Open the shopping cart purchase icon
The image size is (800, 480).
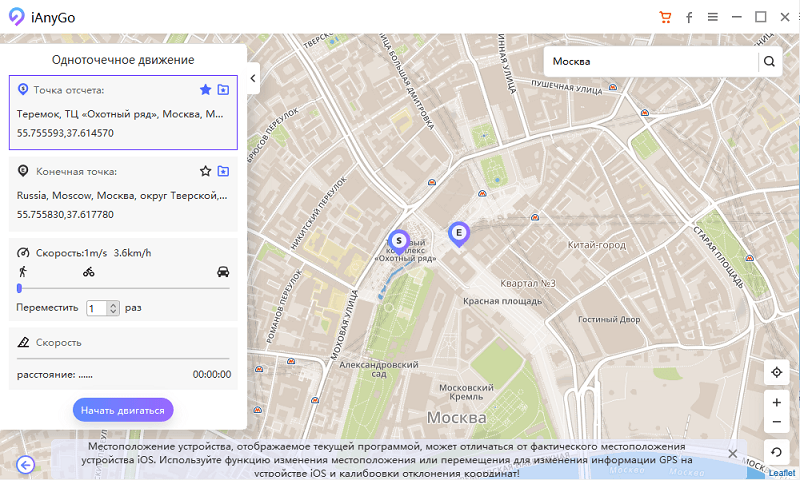click(665, 17)
